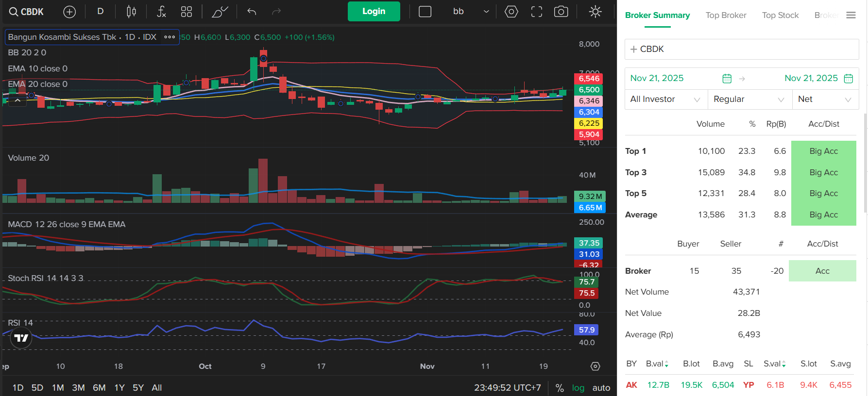Open the candlestick chart style icon
Viewport: 868px width, 396px height.
[131, 12]
